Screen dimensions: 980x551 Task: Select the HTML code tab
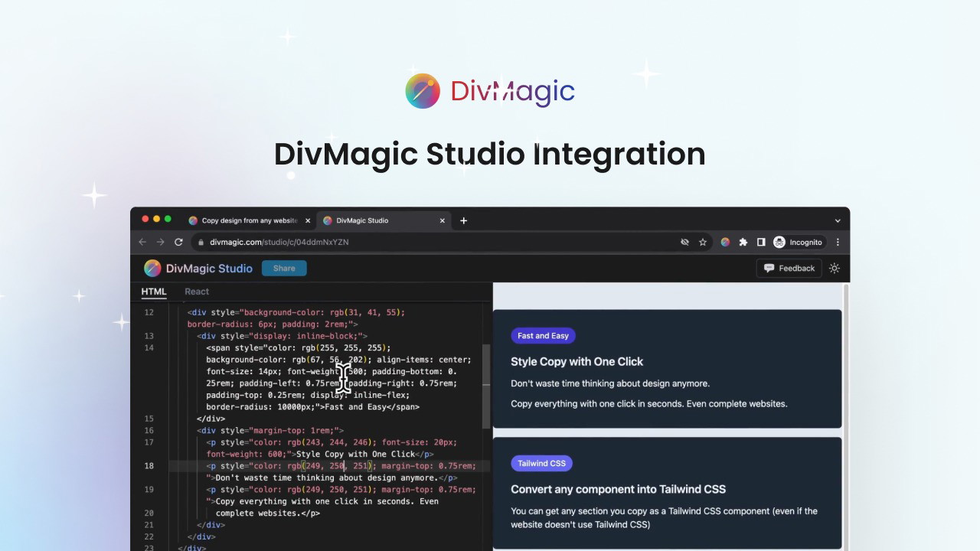coord(154,292)
